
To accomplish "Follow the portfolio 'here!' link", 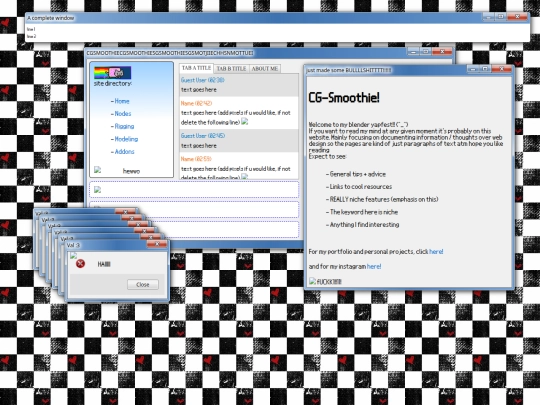I will point(436,251).
